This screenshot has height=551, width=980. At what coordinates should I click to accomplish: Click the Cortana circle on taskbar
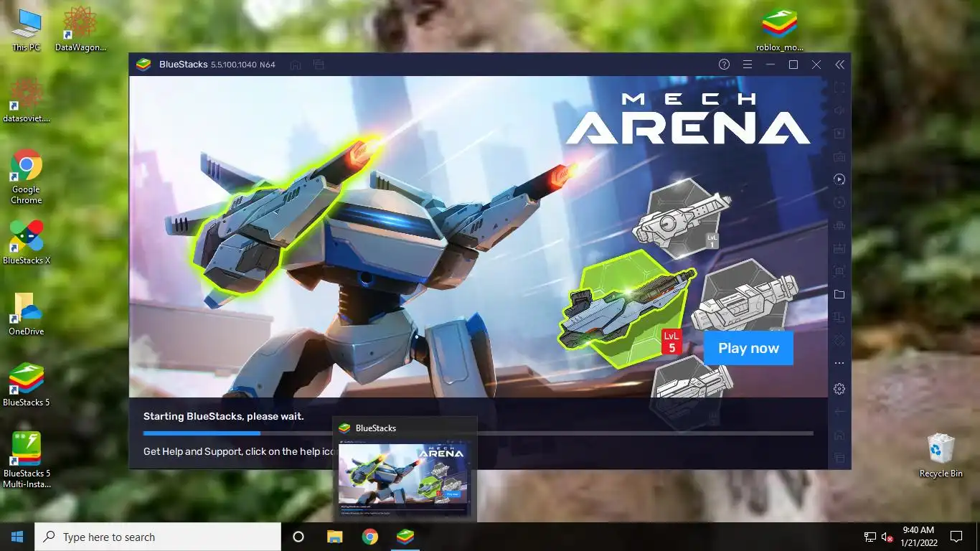pos(298,537)
